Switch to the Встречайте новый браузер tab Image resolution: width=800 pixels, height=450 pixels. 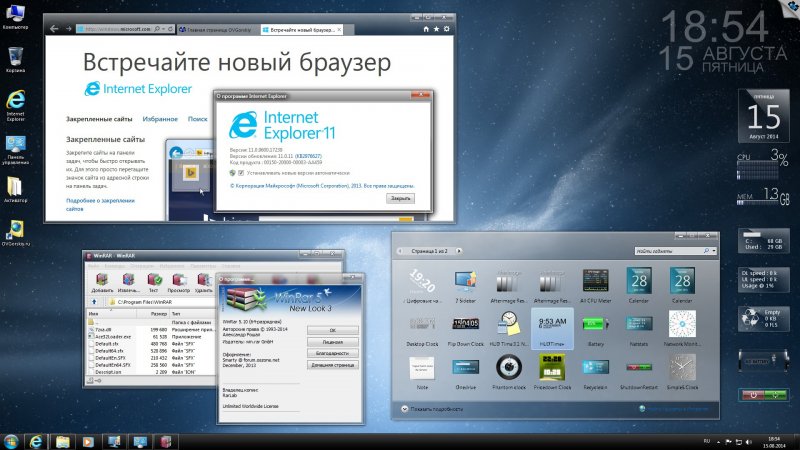(x=302, y=30)
